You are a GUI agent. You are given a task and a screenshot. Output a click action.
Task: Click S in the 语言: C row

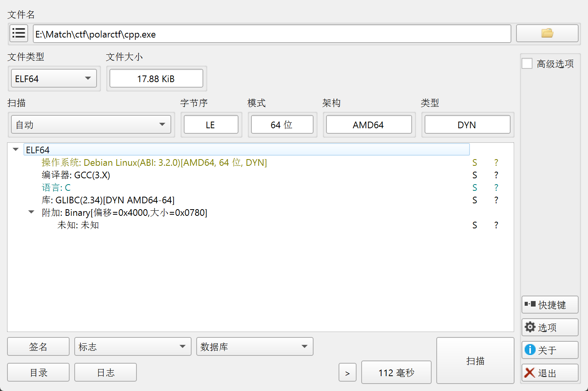[x=475, y=187]
